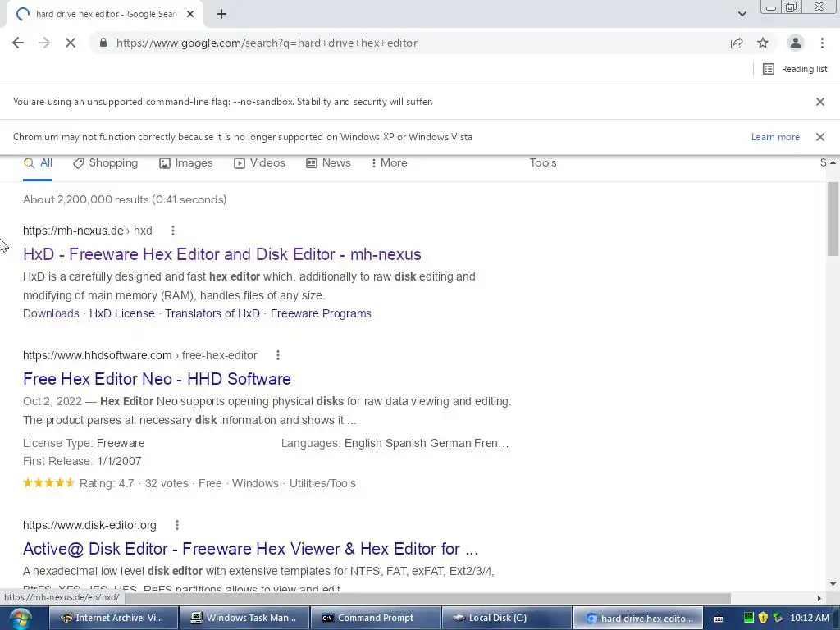Stop loading the page
Image resolution: width=840 pixels, height=630 pixels.
coord(71,43)
